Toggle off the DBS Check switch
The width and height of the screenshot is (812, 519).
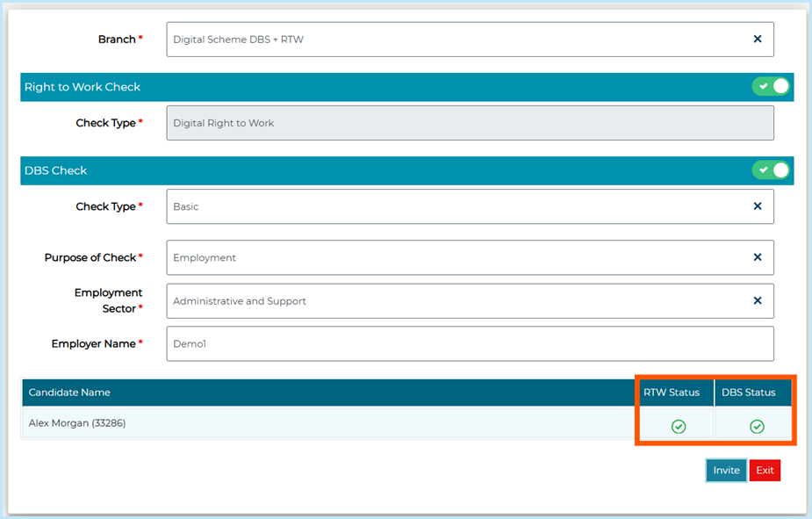coord(771,169)
